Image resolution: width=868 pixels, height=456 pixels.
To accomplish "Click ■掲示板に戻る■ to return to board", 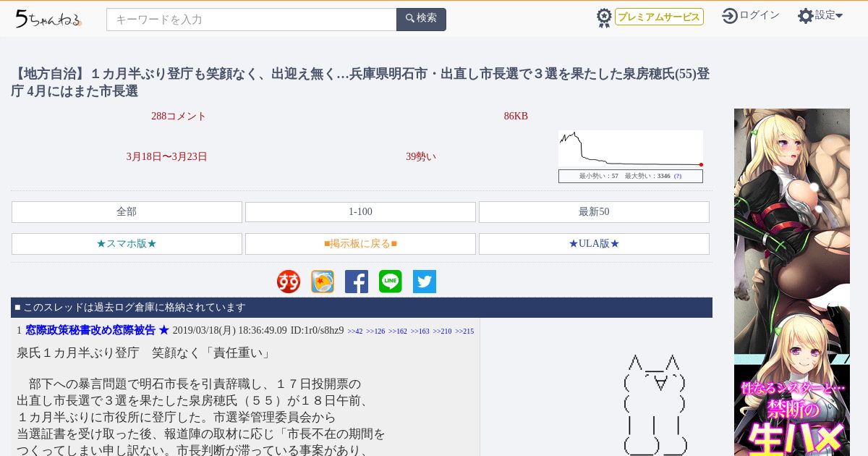I will [x=360, y=244].
